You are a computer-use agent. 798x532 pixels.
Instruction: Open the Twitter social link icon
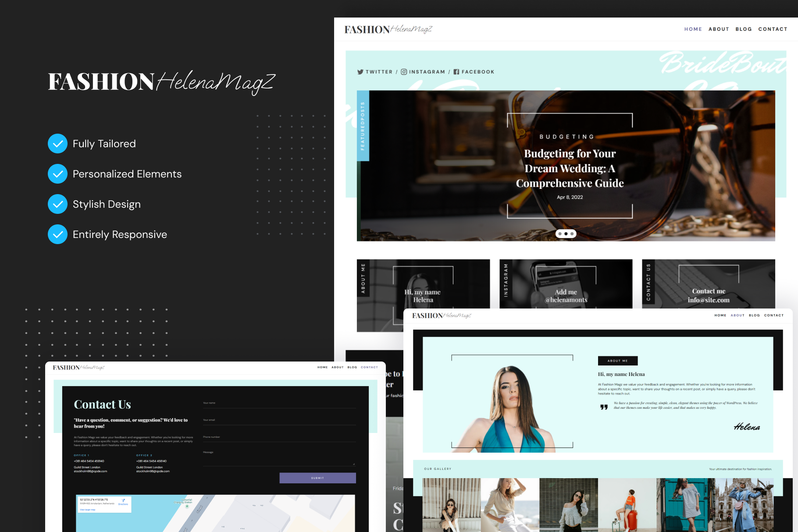click(360, 72)
